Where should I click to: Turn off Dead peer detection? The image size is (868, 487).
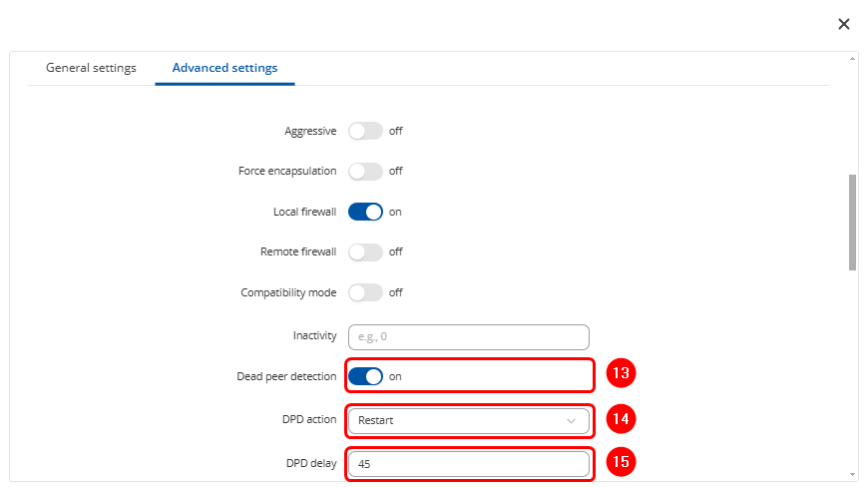365,376
